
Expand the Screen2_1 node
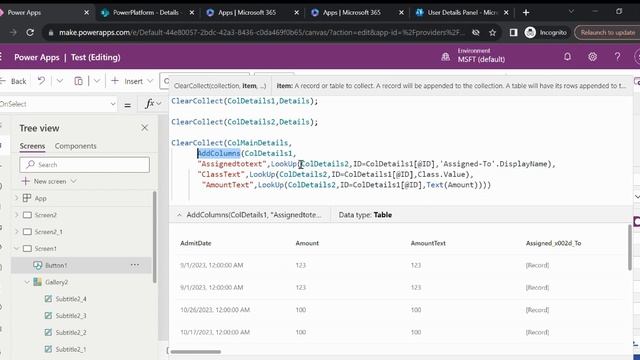click(17, 231)
